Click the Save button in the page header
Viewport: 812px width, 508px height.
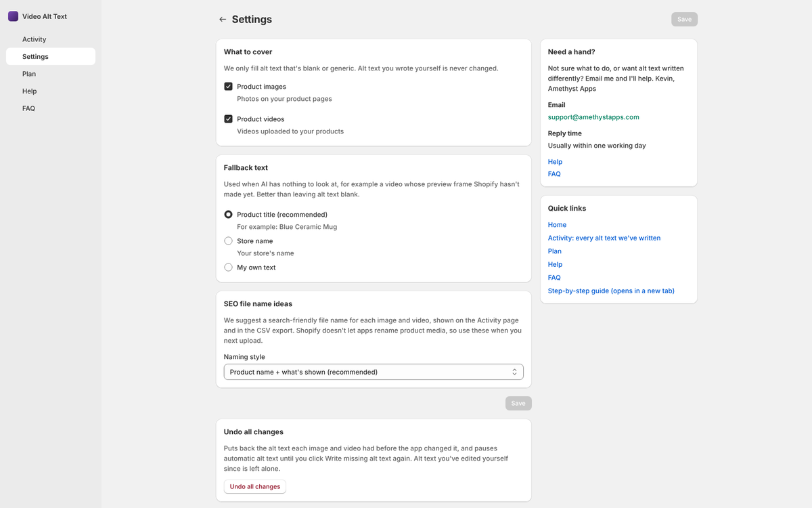[x=684, y=20]
